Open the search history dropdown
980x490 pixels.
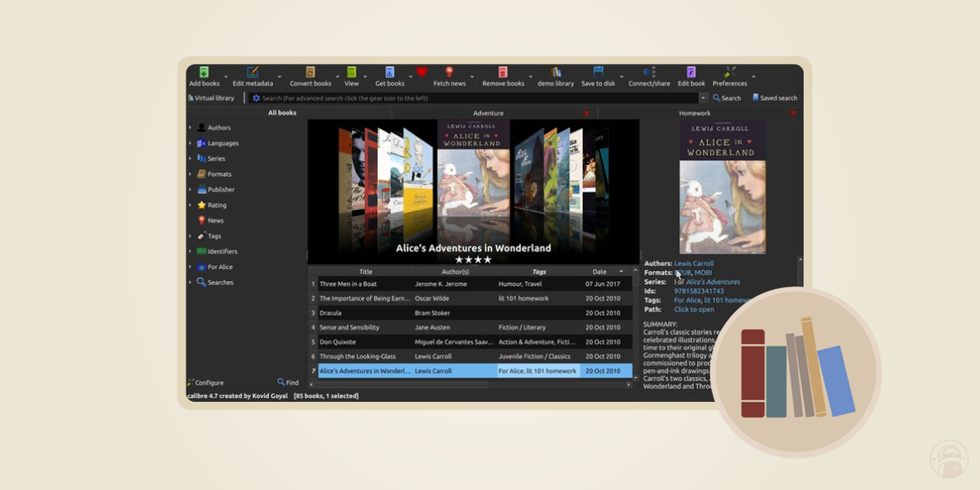coord(703,97)
